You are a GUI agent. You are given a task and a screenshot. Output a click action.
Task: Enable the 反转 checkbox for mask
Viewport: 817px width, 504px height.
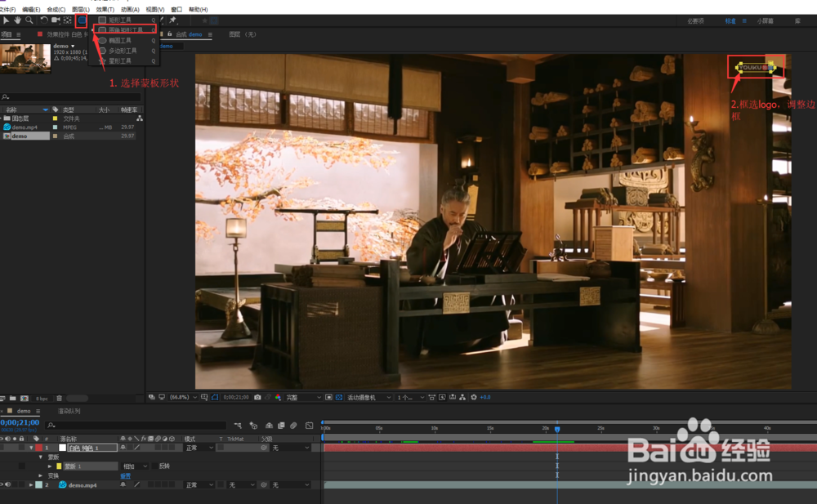tap(156, 466)
